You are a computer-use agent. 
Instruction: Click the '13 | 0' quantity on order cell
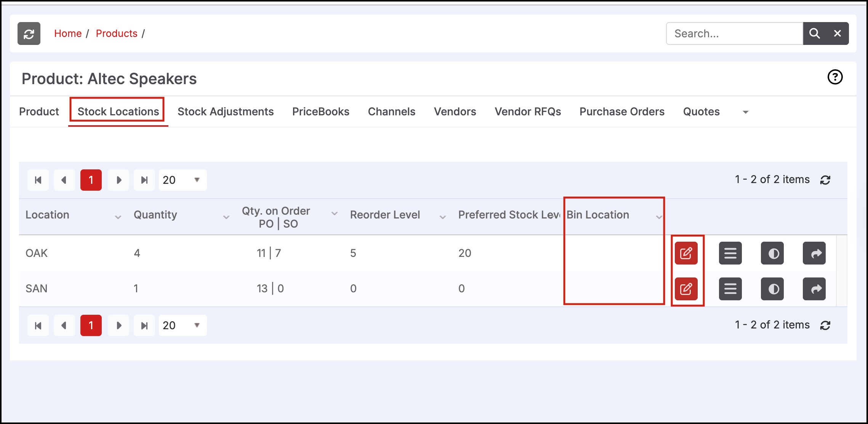point(270,289)
